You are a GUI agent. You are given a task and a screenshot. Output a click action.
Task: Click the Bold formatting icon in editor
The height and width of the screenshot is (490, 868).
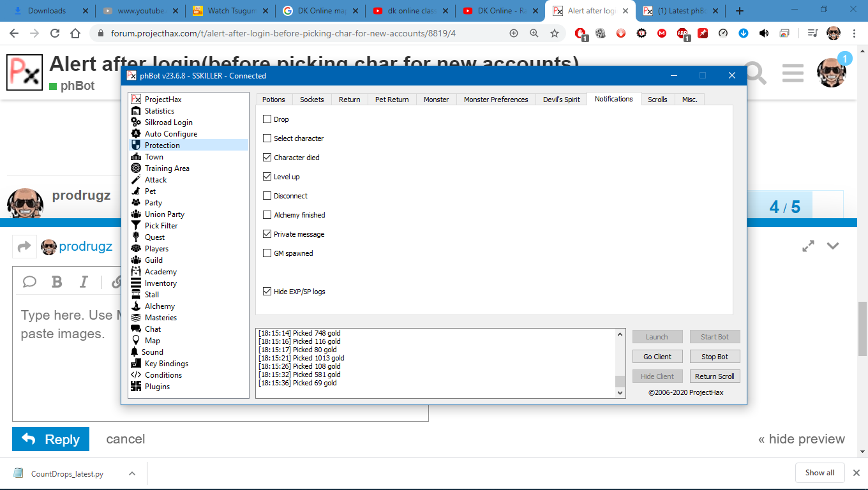pos(57,282)
